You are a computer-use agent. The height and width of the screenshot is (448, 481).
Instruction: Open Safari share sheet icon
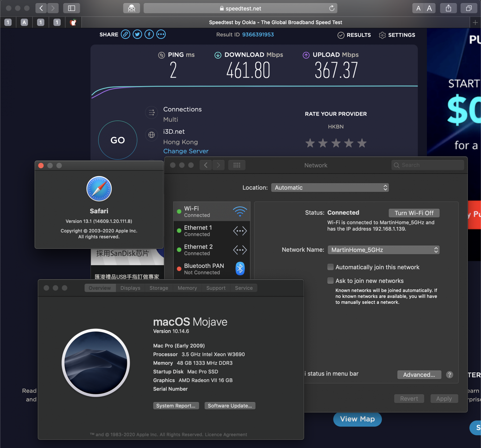[448, 8]
